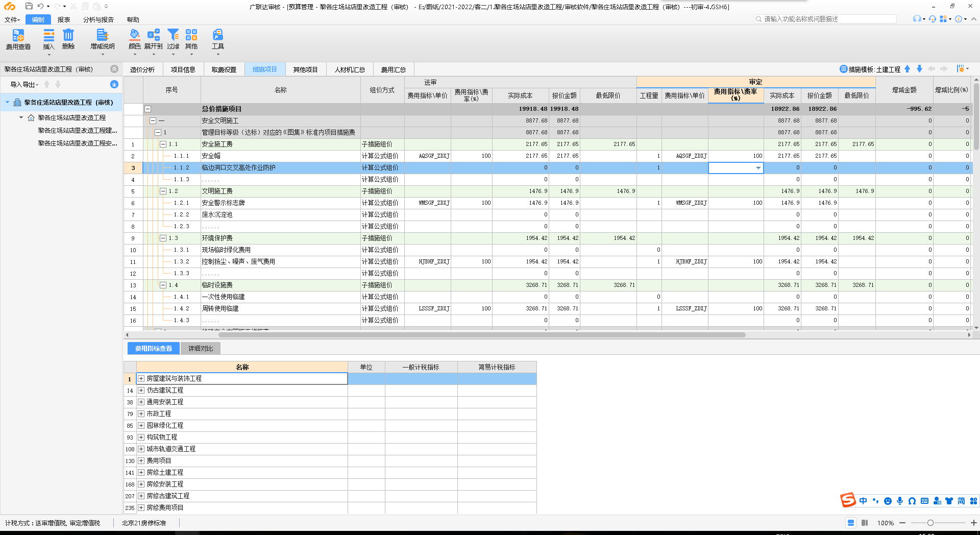Switch to the 取费设置 tab

point(224,69)
